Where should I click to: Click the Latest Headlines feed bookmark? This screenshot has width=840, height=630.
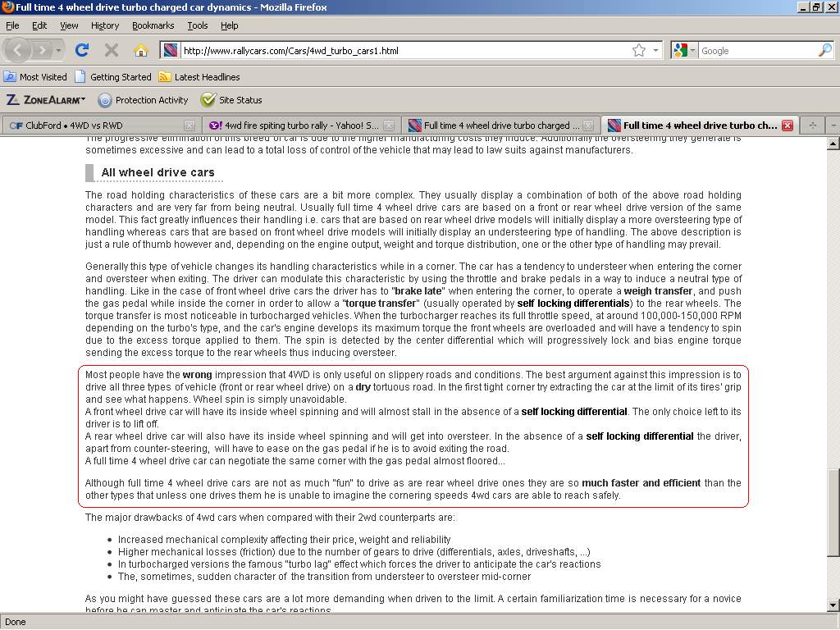pos(199,77)
